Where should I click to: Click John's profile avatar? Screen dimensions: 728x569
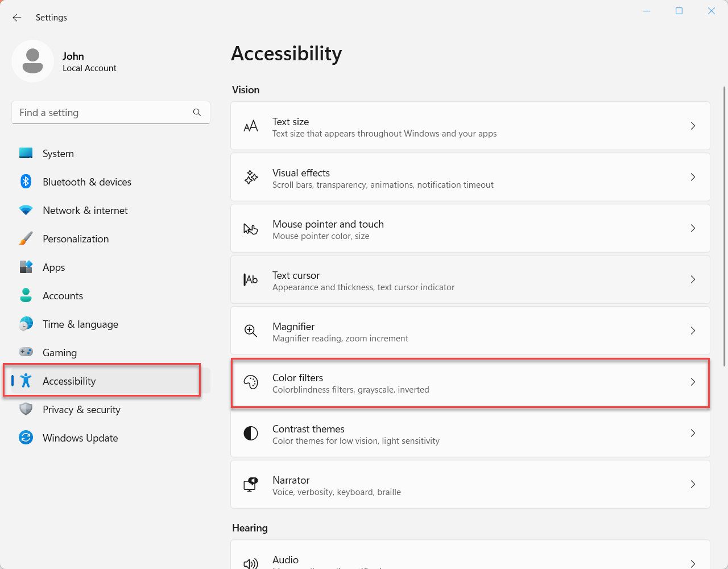coord(32,61)
